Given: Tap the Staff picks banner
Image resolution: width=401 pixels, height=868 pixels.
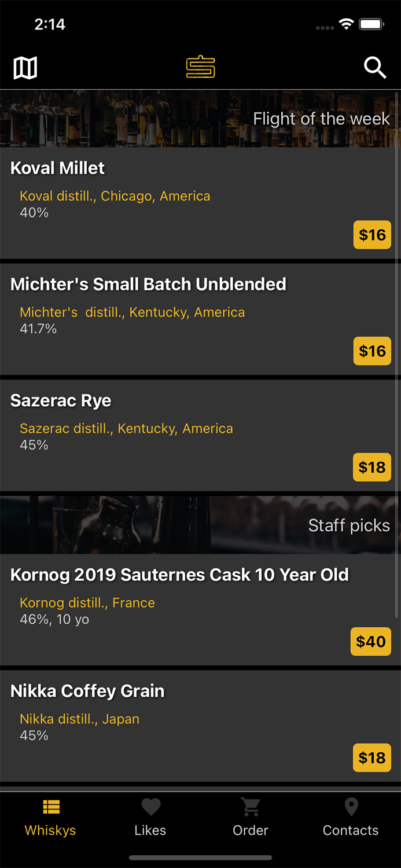Looking at the screenshot, I should point(200,525).
